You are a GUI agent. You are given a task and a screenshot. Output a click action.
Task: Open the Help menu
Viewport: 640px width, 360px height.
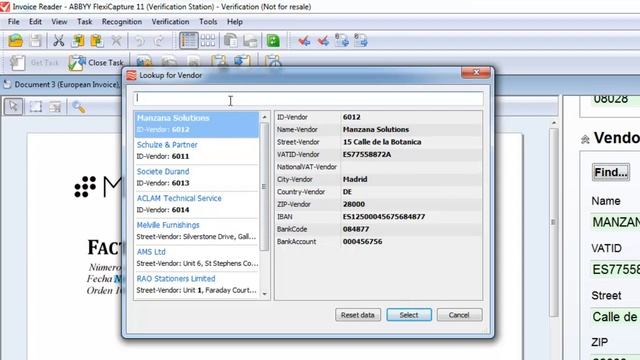(x=235, y=22)
